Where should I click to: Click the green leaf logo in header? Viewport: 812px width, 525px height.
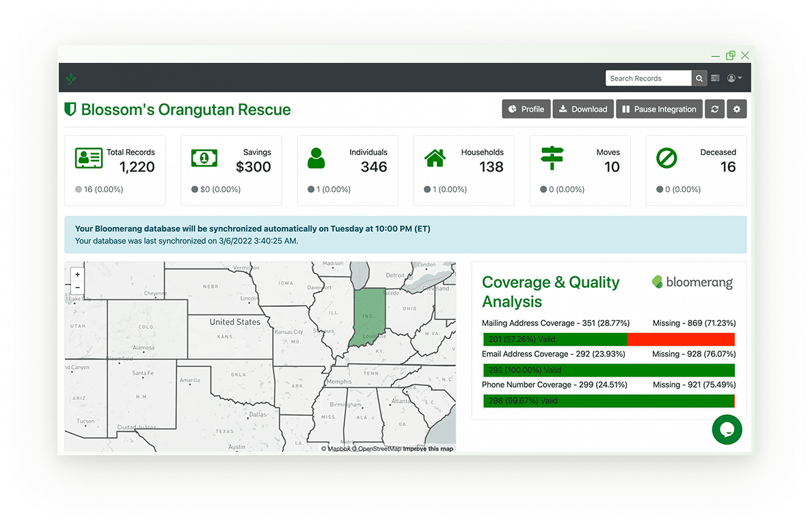(72, 79)
